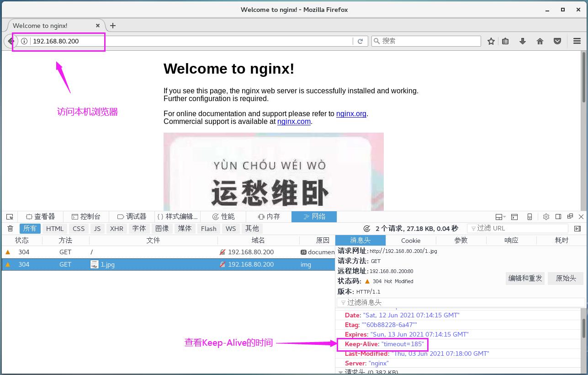The height and width of the screenshot is (375, 588).
Task: Click the 原始头 raw headers button
Action: 566,278
